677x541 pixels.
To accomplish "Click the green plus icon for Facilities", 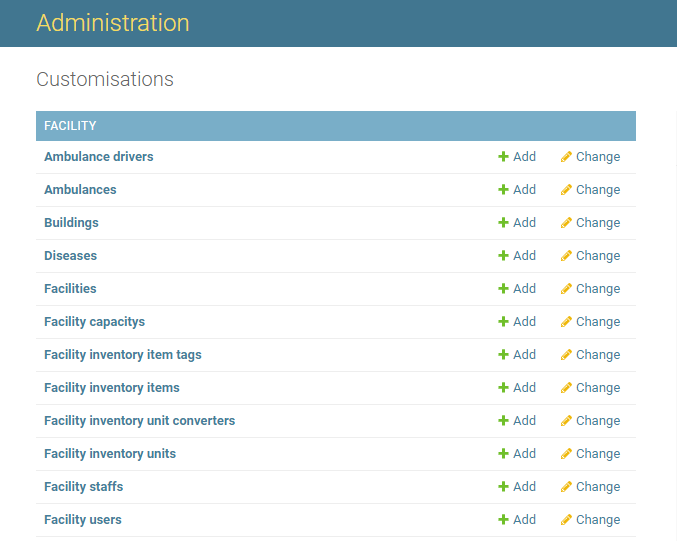I will 503,288.
